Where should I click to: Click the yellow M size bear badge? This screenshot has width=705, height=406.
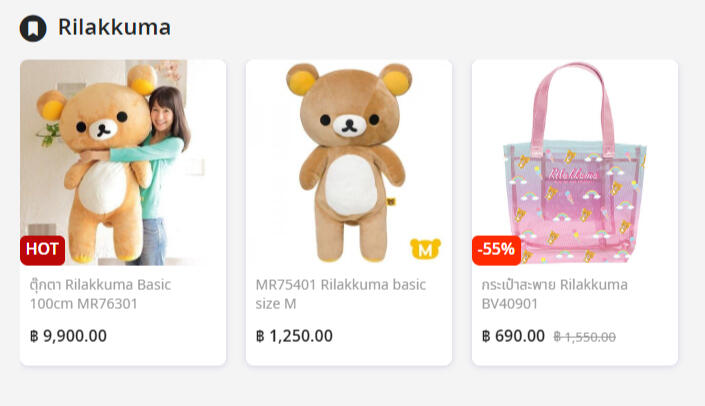click(425, 248)
